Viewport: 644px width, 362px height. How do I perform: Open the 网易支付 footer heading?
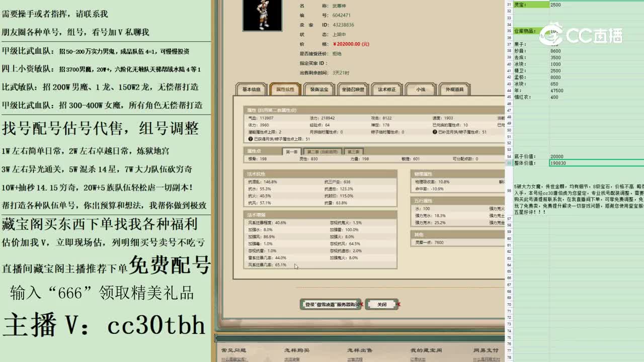(486, 350)
